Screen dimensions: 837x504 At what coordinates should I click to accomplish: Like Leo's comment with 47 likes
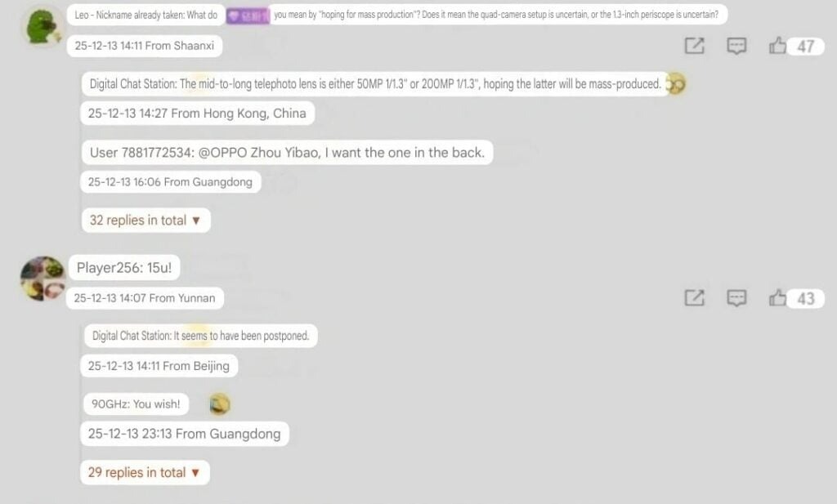point(778,46)
